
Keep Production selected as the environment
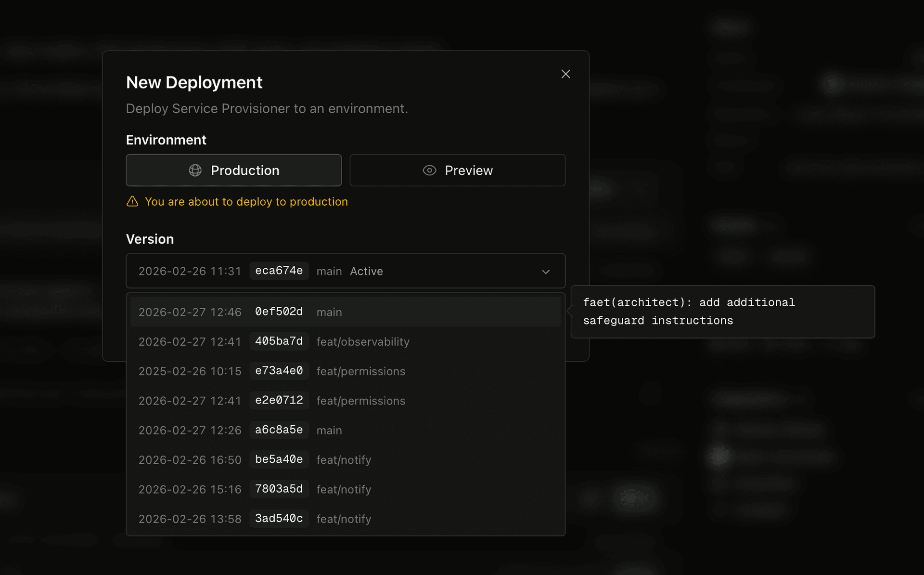click(234, 170)
